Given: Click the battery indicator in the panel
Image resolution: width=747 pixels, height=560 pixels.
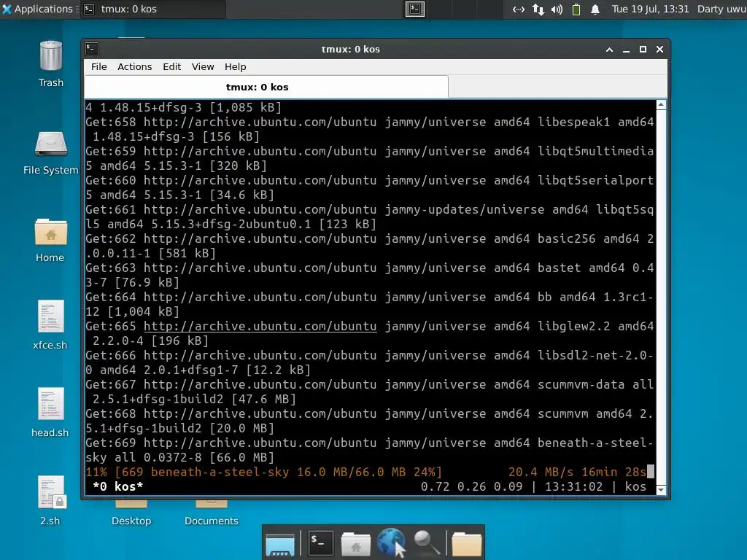Looking at the screenshot, I should [x=576, y=9].
